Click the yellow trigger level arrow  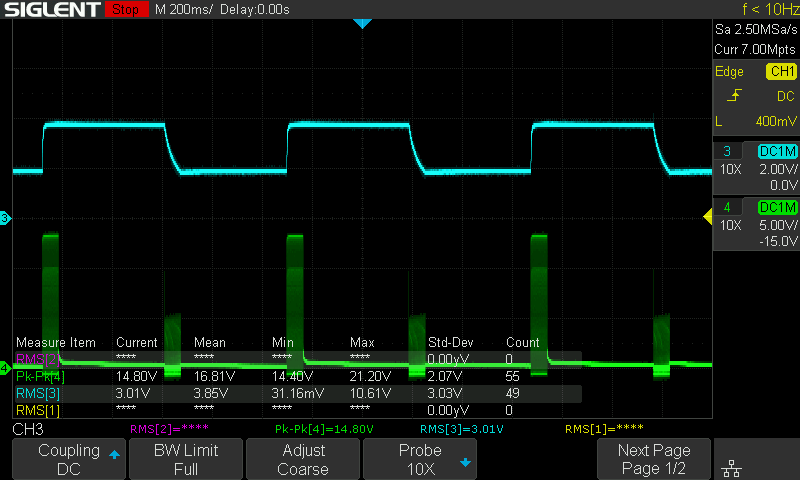coord(708,217)
